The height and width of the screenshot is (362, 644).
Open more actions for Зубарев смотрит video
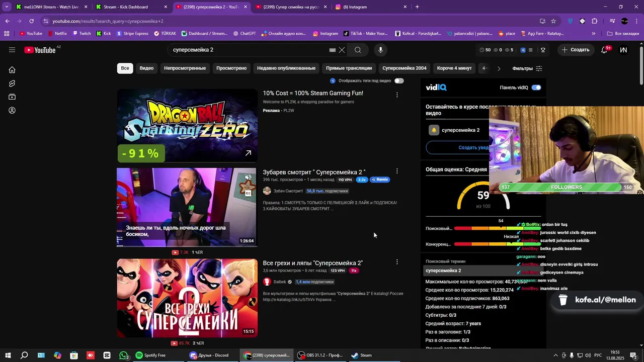397,171
